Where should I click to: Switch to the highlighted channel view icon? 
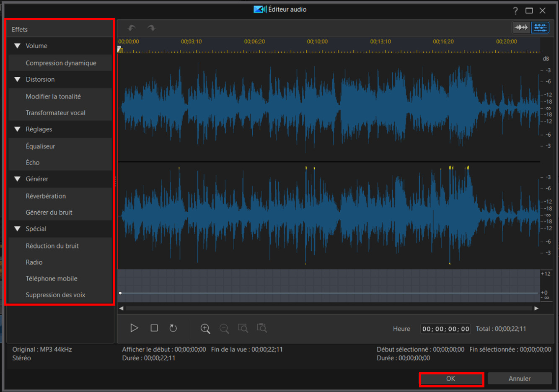[540, 28]
